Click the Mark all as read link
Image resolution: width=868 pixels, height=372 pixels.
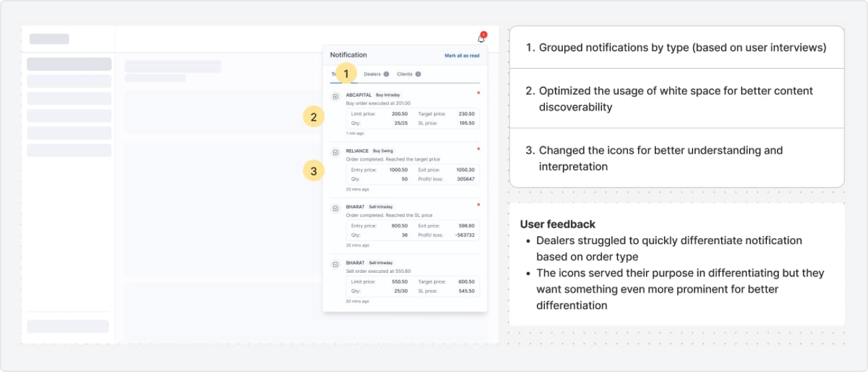tap(462, 56)
